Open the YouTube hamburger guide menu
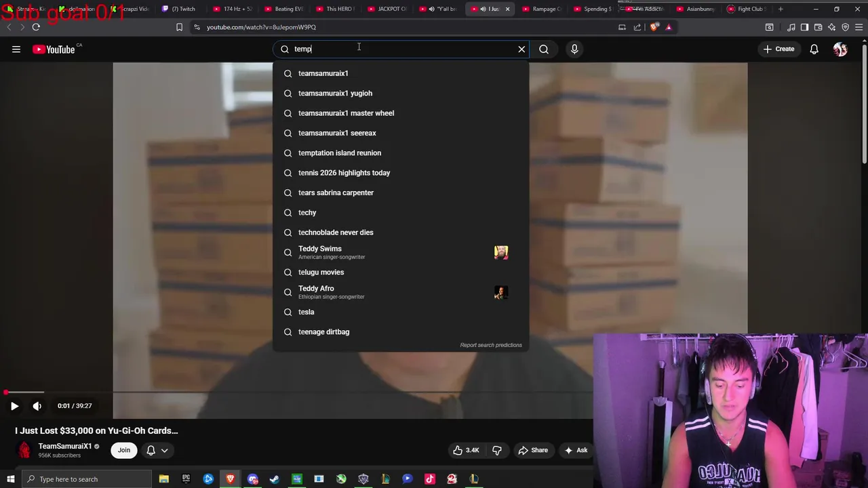Viewport: 868px width, 488px height. coord(16,49)
